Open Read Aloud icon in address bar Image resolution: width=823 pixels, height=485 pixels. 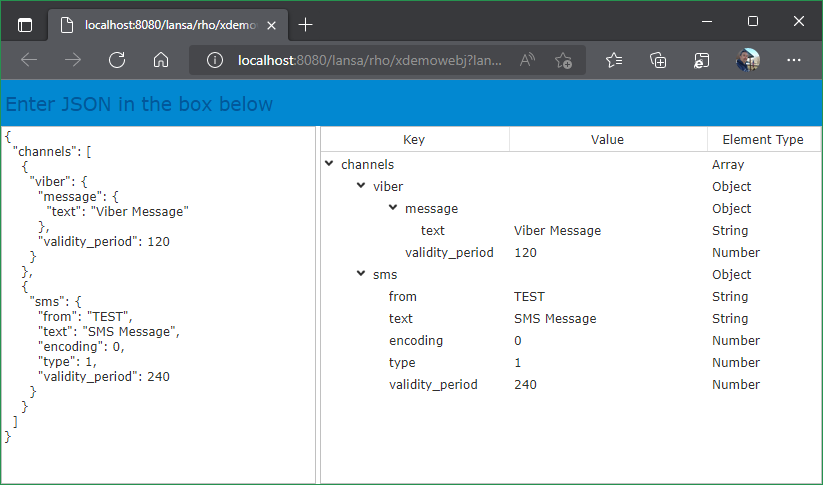(x=527, y=60)
